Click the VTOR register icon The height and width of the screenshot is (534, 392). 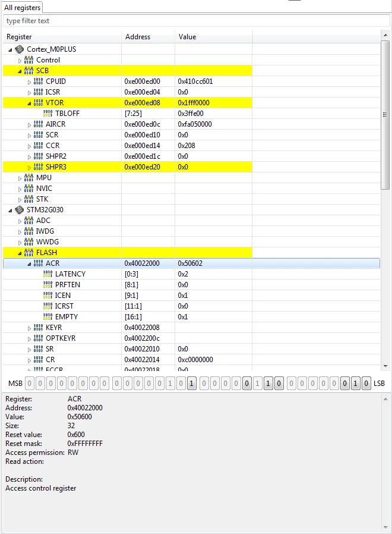(39, 103)
